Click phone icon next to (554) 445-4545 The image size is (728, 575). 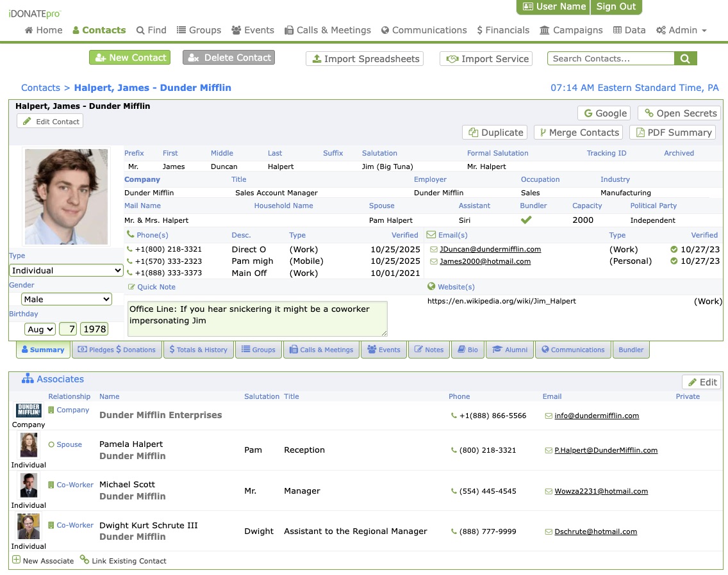coord(454,491)
